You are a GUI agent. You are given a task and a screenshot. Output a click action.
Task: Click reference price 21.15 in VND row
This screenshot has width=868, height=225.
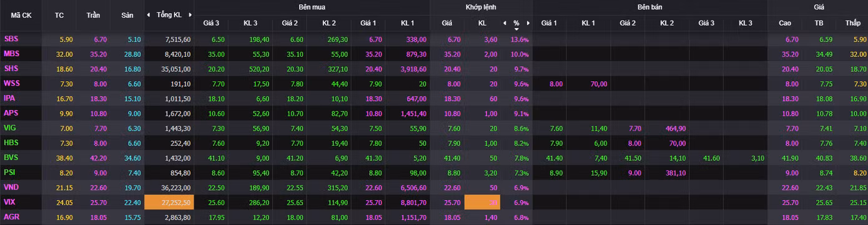point(65,187)
